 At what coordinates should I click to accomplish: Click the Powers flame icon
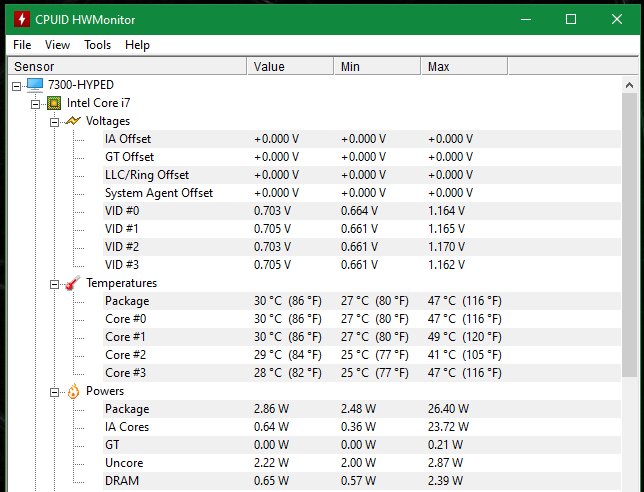click(x=73, y=391)
